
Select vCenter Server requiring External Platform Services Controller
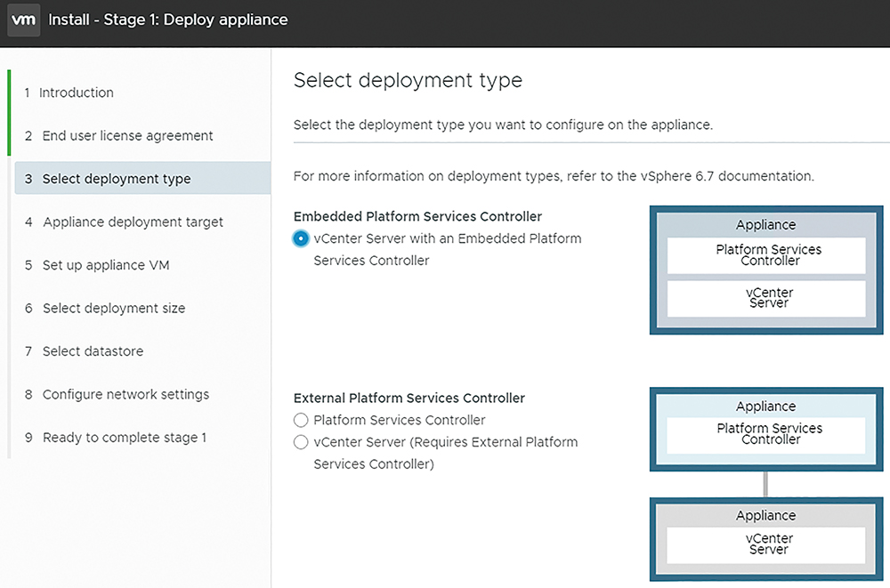pos(301,442)
